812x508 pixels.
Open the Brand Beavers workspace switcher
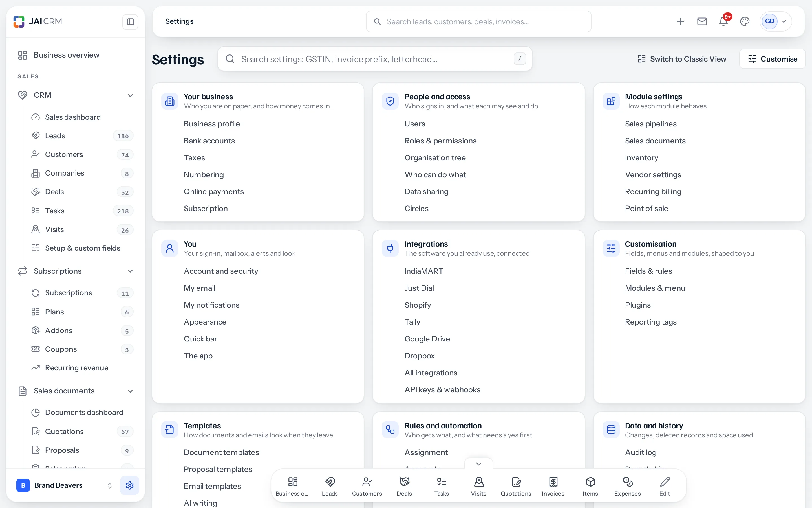(x=64, y=485)
